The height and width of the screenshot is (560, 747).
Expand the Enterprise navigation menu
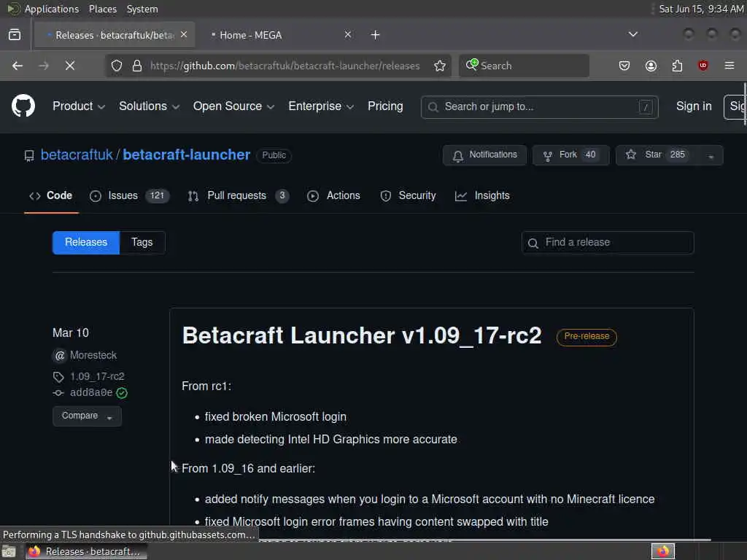point(321,106)
